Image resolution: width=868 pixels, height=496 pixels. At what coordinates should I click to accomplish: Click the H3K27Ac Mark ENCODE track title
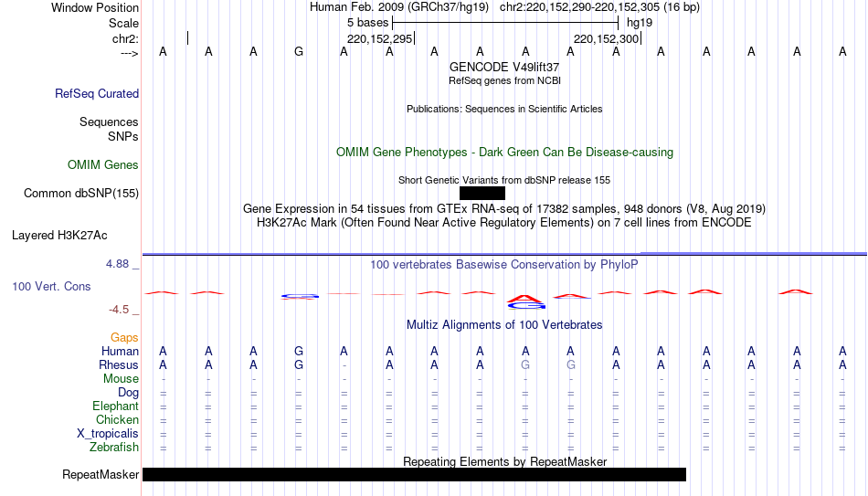point(504,223)
